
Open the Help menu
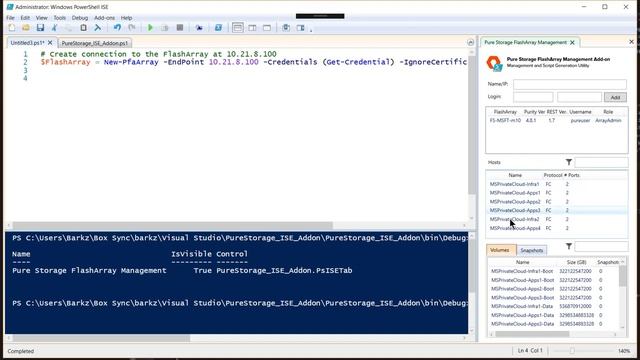pos(126,18)
